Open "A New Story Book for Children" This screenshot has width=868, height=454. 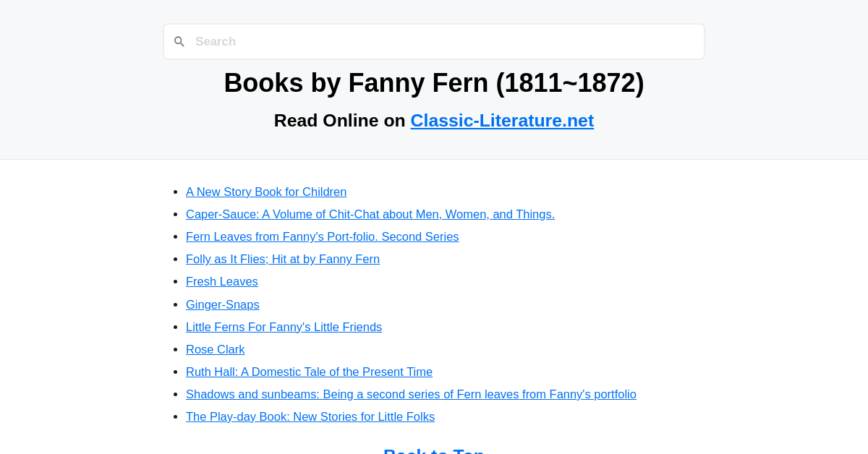point(266,192)
